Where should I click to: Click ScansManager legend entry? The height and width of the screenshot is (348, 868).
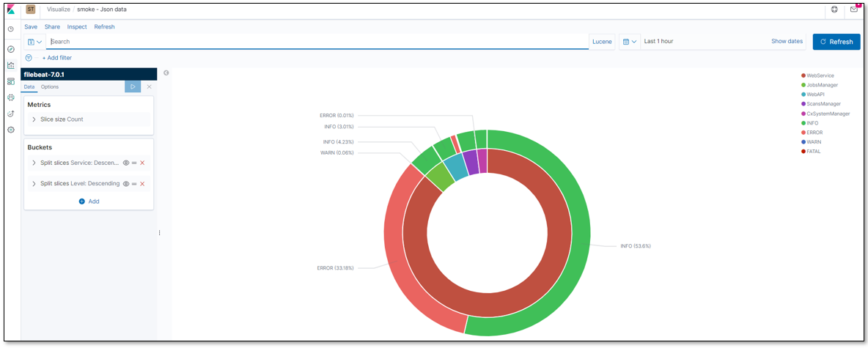click(821, 104)
